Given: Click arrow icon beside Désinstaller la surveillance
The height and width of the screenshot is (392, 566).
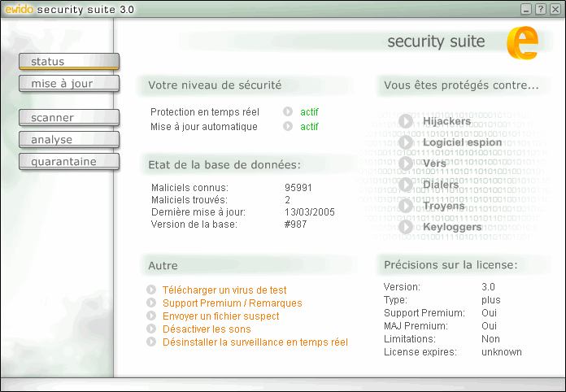Looking at the screenshot, I should (x=151, y=342).
